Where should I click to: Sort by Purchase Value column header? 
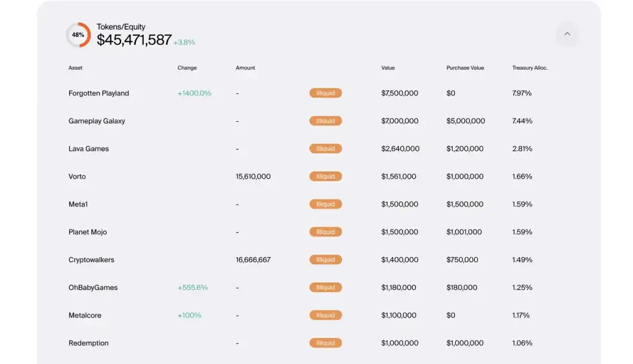pyautogui.click(x=465, y=68)
